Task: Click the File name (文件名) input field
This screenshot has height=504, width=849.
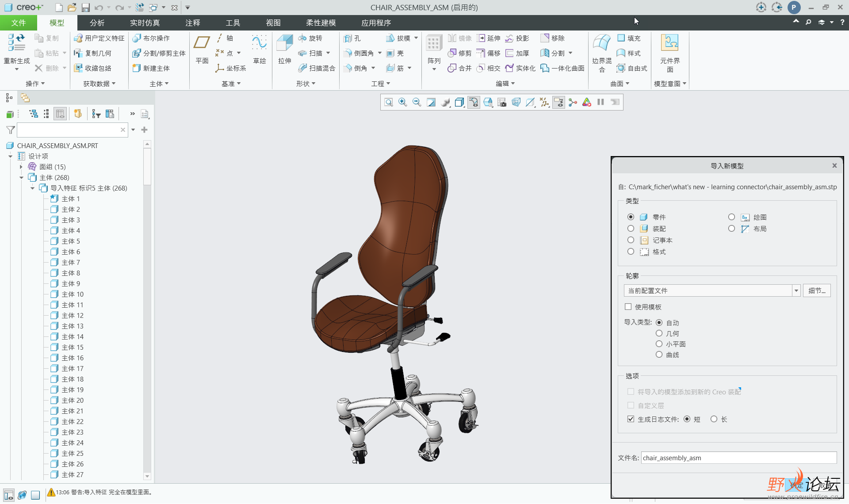Action: [x=738, y=458]
